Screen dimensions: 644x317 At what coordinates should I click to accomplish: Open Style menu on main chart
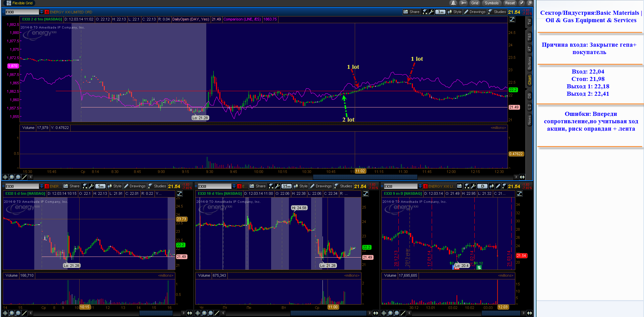coord(455,12)
